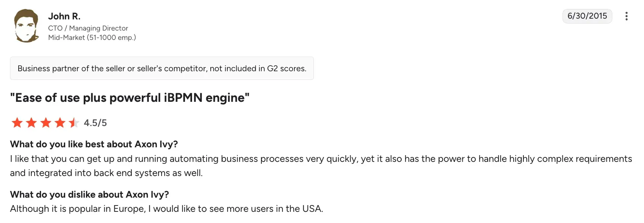Click John R.'s avatar picture

(x=26, y=26)
